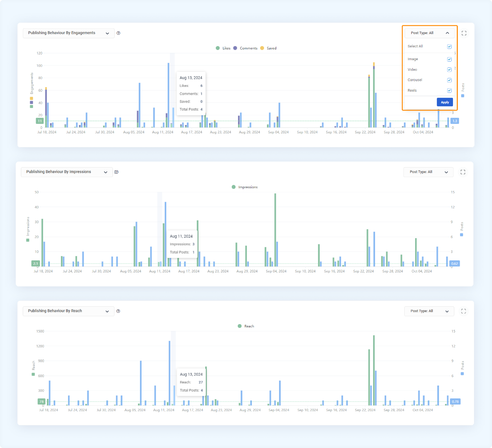492x448 pixels.
Task: Toggle Comments legend dot in Engagements chart
Action: (235, 48)
